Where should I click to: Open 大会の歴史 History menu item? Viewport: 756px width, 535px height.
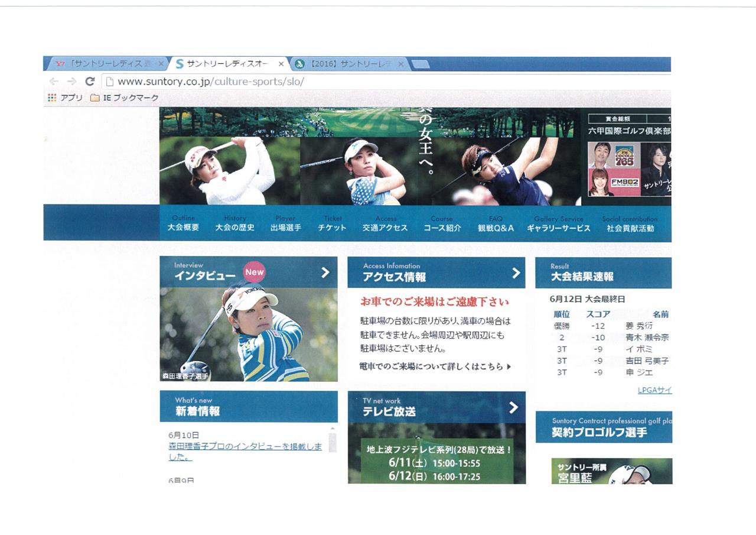tap(234, 223)
